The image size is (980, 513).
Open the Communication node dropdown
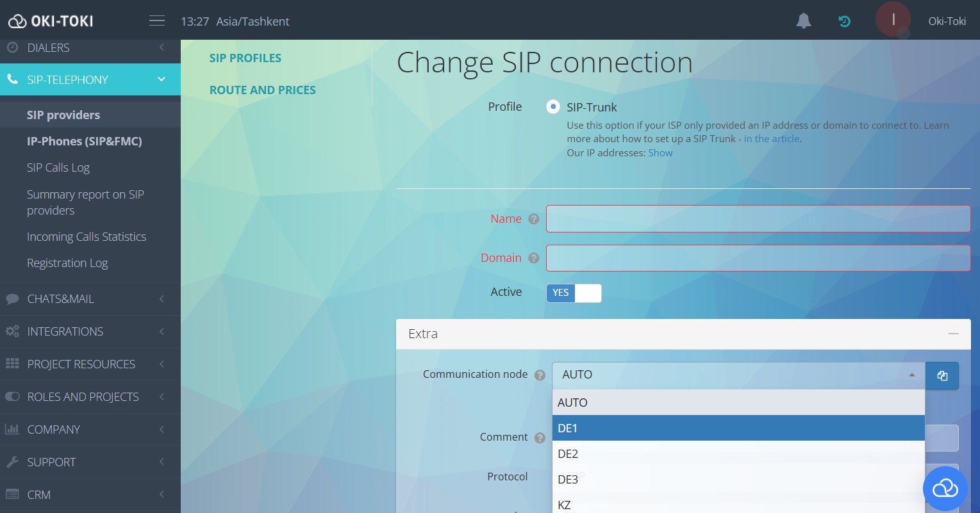point(738,375)
